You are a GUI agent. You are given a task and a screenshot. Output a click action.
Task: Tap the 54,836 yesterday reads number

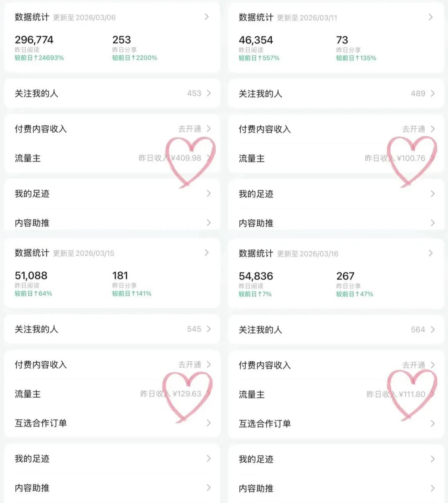coord(256,276)
